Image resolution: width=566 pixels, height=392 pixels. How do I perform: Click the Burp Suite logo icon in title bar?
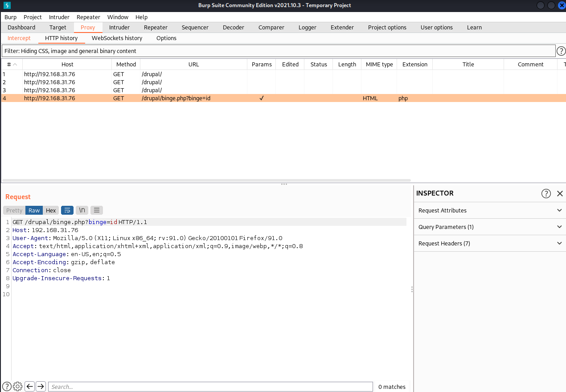point(7,5)
